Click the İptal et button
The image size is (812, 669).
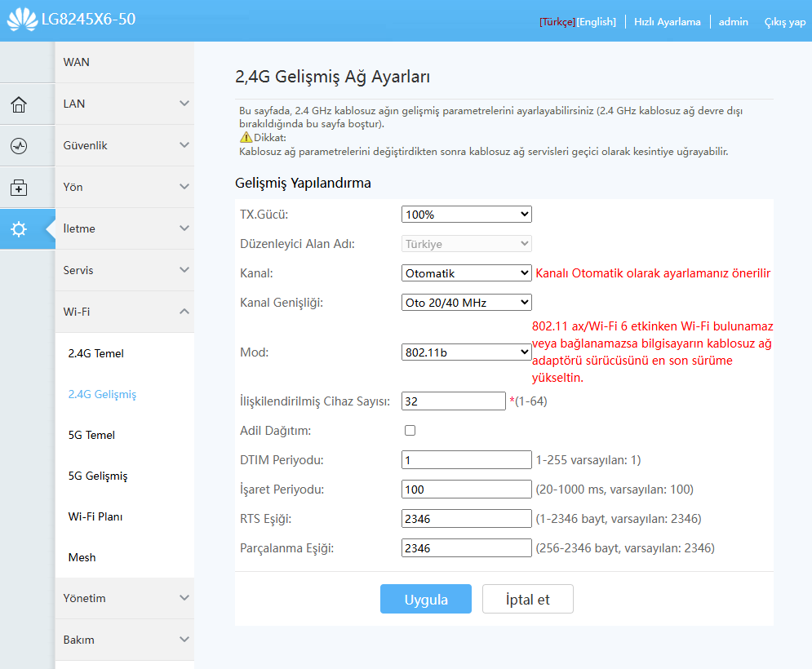coord(528,599)
